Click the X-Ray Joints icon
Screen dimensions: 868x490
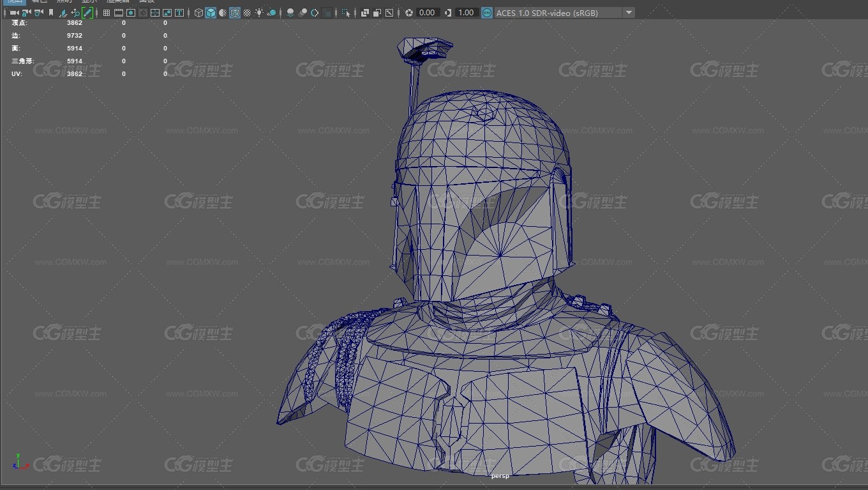(389, 13)
